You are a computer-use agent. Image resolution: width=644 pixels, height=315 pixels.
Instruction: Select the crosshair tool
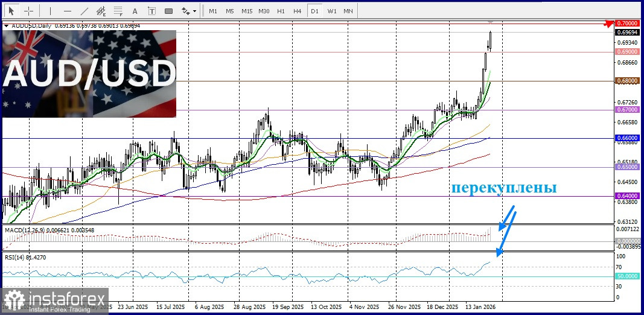tap(29, 11)
